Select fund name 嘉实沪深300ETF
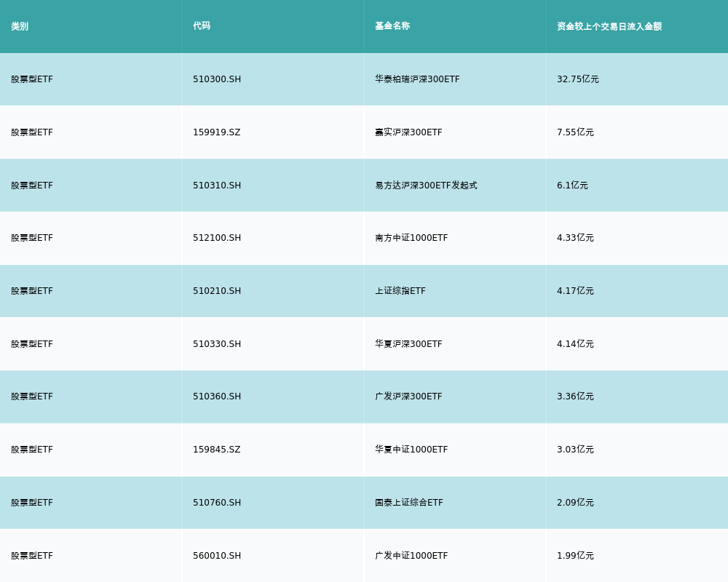The image size is (728, 582). coord(408,132)
